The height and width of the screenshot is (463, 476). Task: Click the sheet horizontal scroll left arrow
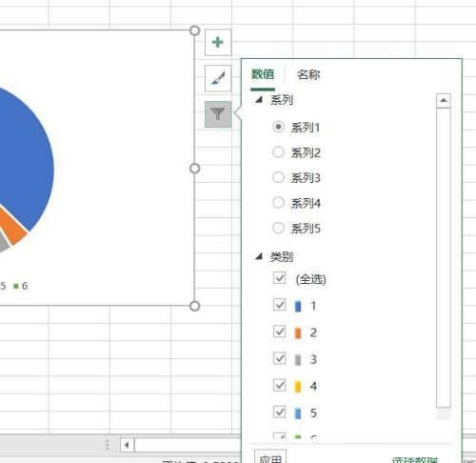[128, 445]
